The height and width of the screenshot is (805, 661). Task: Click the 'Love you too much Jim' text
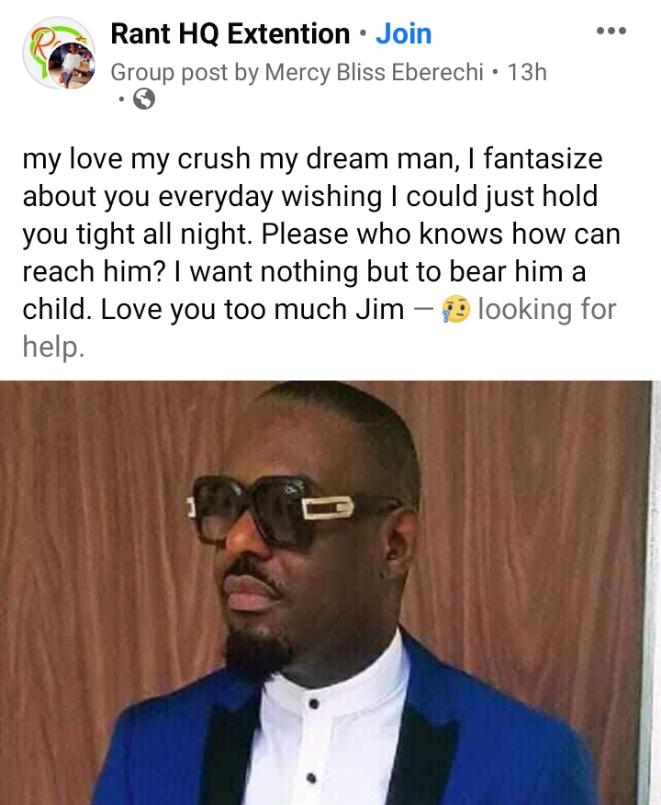tap(252, 309)
